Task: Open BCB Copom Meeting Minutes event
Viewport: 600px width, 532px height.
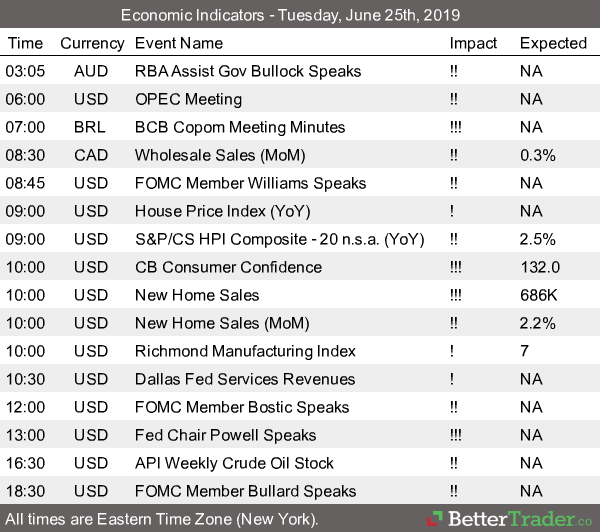Action: tap(239, 127)
